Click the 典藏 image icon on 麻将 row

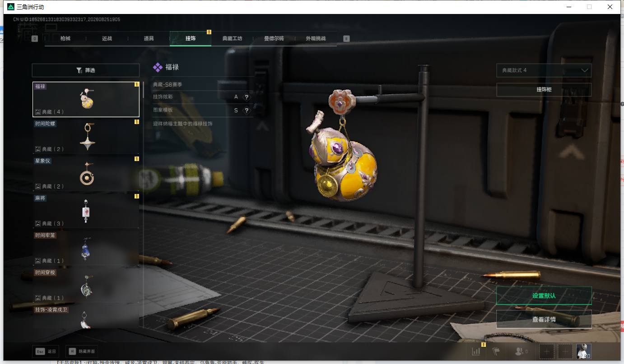pyautogui.click(x=38, y=223)
